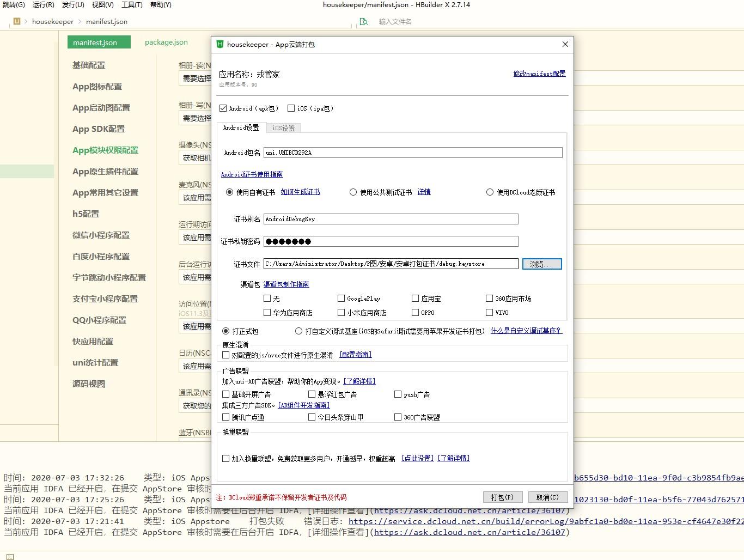This screenshot has height=560, width=744.
Task: Select 打自定义调试基座 radio option
Action: [x=298, y=331]
